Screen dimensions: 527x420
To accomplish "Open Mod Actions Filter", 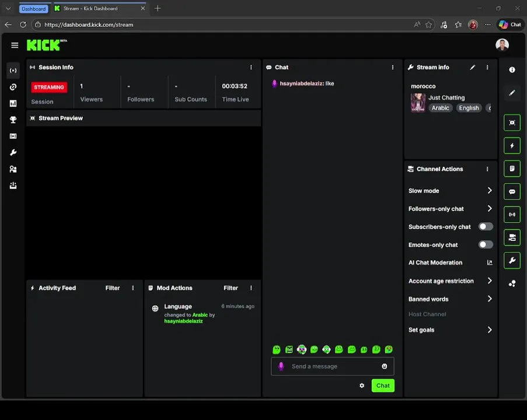I will (231, 288).
